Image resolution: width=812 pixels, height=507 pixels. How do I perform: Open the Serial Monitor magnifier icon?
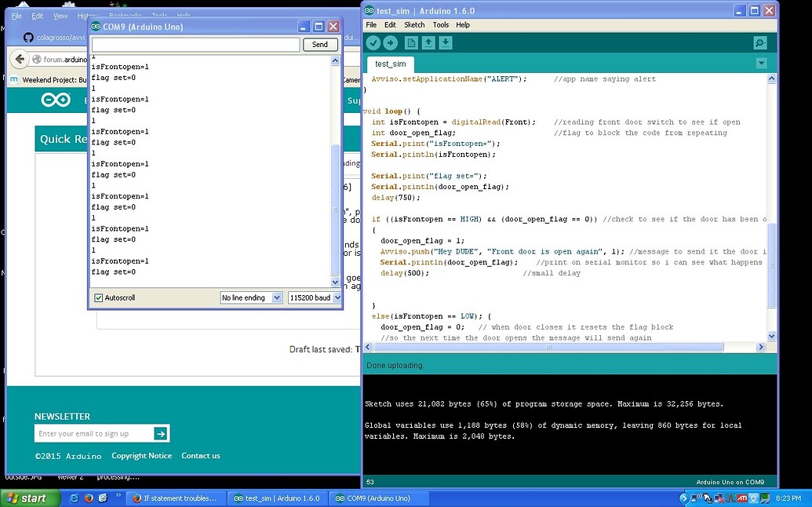pyautogui.click(x=759, y=42)
